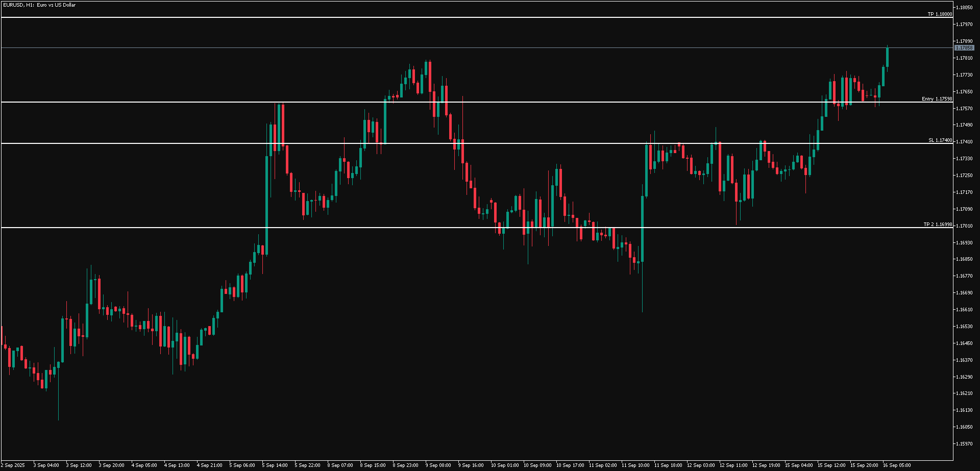Click the EURUSD, H1 chart title
Screen dimensions: 980x471
pyautogui.click(x=39, y=5)
